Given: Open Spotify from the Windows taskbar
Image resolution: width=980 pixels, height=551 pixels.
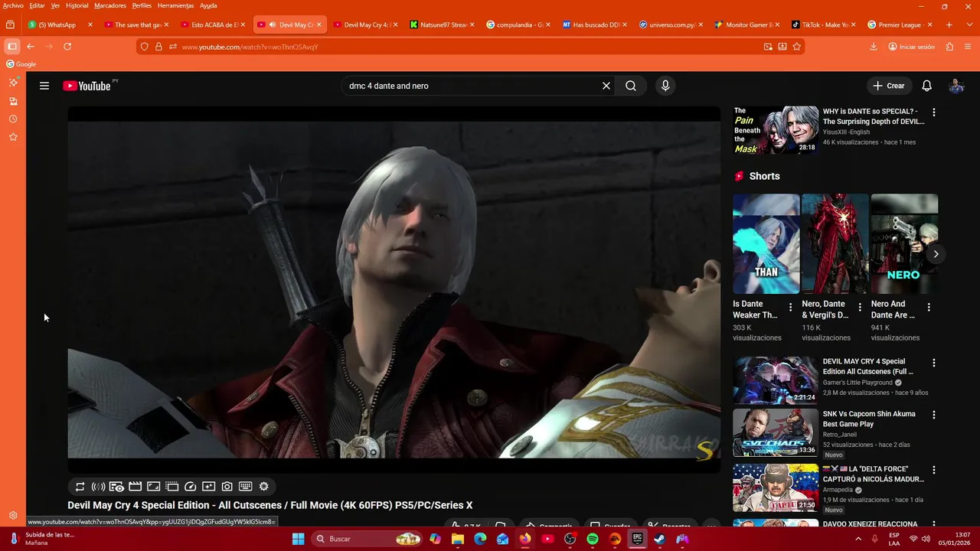Looking at the screenshot, I should coord(593,539).
